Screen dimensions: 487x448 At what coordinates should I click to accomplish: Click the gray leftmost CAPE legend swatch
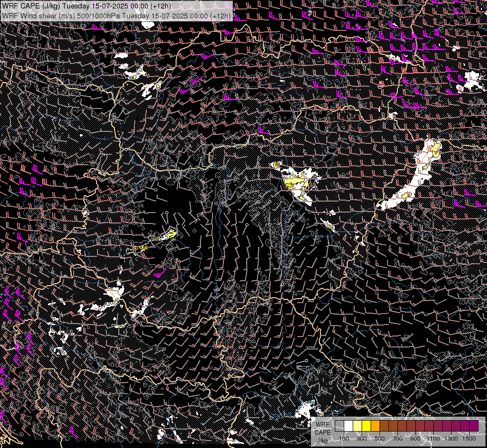339,426
